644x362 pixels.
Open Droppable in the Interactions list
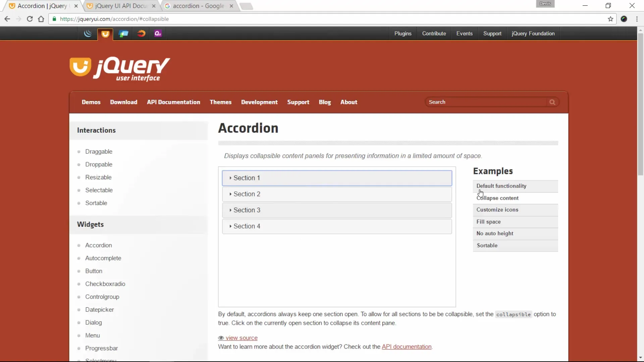[x=99, y=165]
